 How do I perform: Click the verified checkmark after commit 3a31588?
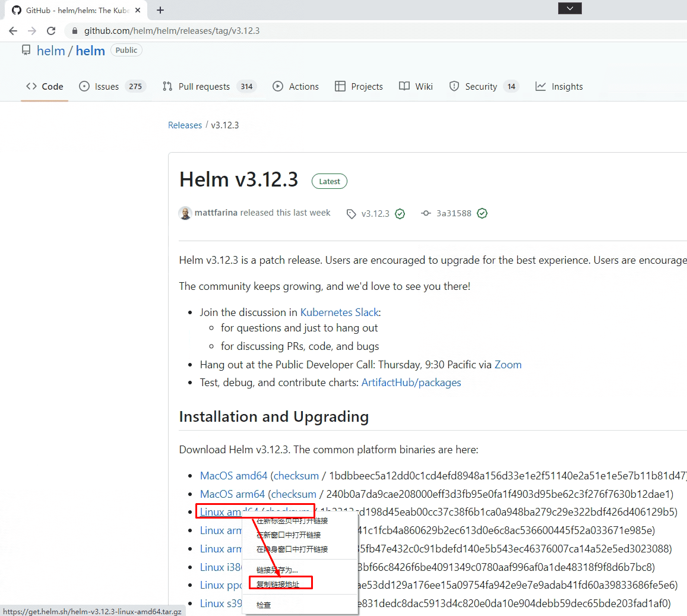click(482, 213)
